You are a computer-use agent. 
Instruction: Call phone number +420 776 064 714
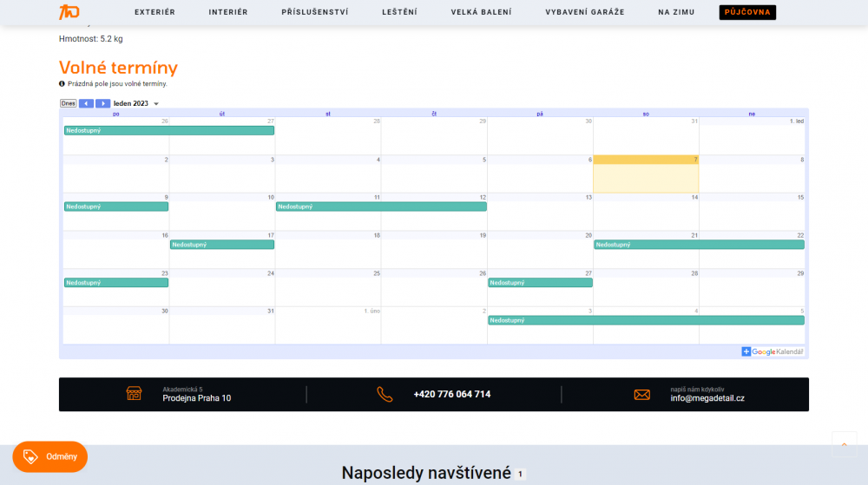(x=451, y=394)
